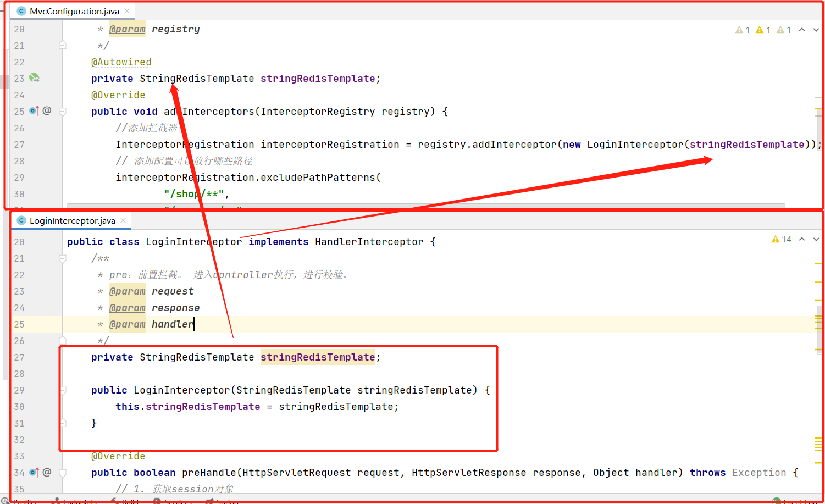Click the @Autowired annotation
The image size is (825, 504).
[x=121, y=62]
